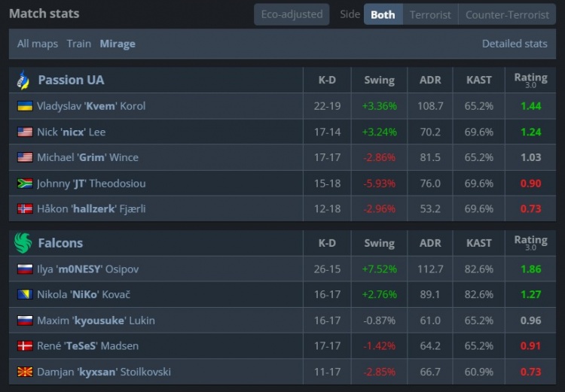Screen dimensions: 565x392
Task: Click the North Macedonian flag beside kyxsan
Action: (25, 372)
